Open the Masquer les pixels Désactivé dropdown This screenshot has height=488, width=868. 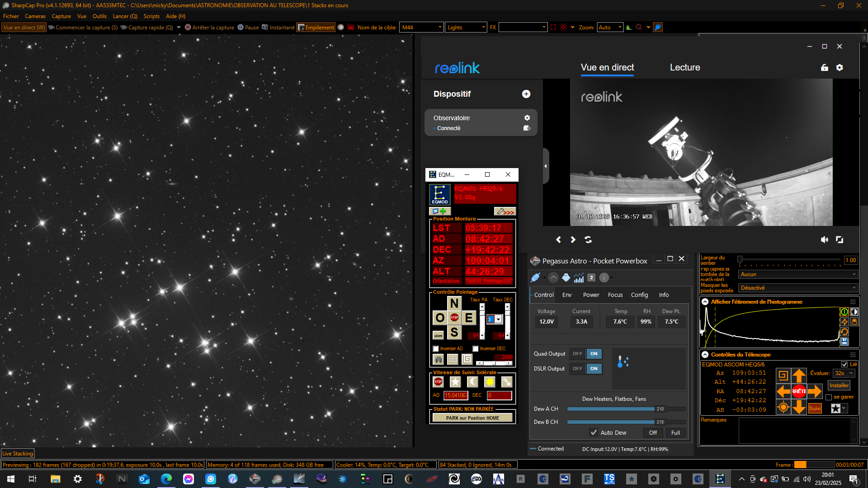tap(798, 288)
